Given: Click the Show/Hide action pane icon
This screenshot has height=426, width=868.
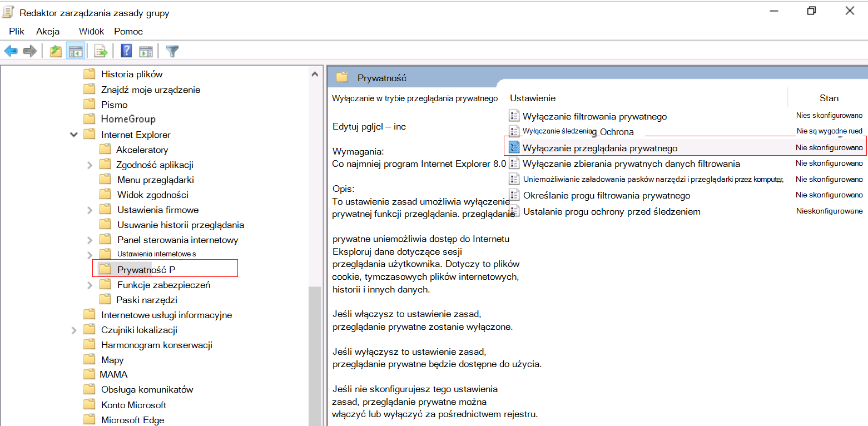Looking at the screenshot, I should (x=146, y=51).
